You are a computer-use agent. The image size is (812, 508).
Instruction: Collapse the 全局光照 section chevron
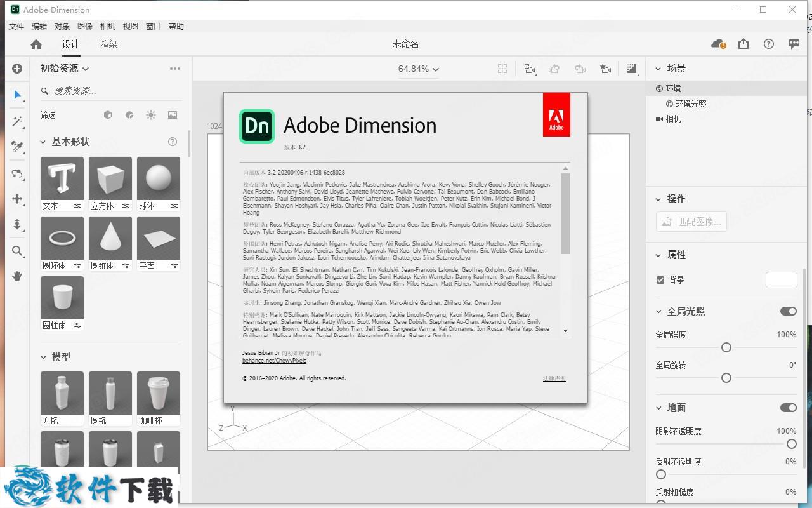pyautogui.click(x=658, y=311)
